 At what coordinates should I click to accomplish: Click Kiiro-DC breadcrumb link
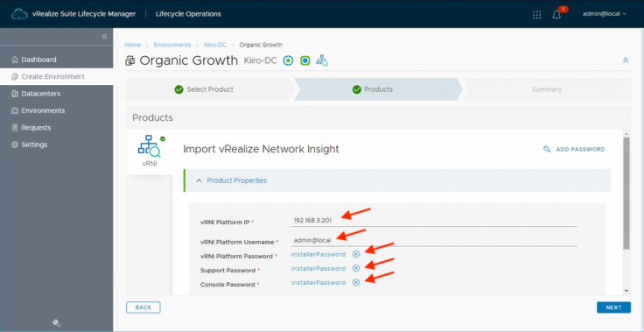point(214,45)
